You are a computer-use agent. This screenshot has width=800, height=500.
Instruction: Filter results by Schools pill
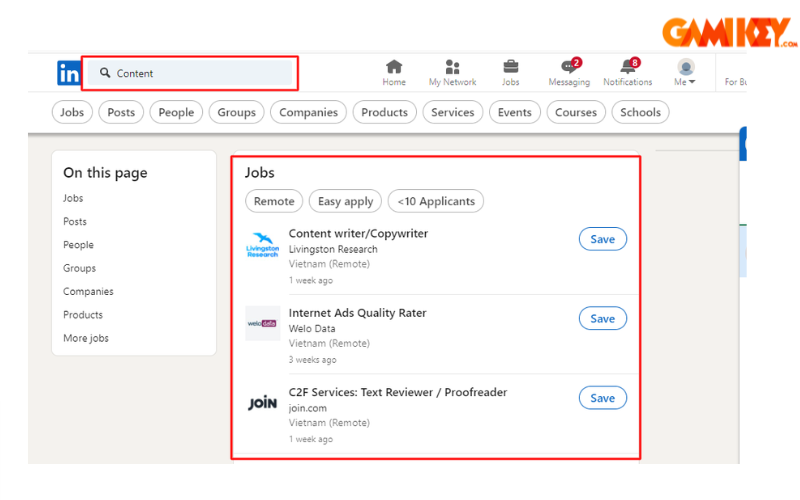tap(640, 112)
